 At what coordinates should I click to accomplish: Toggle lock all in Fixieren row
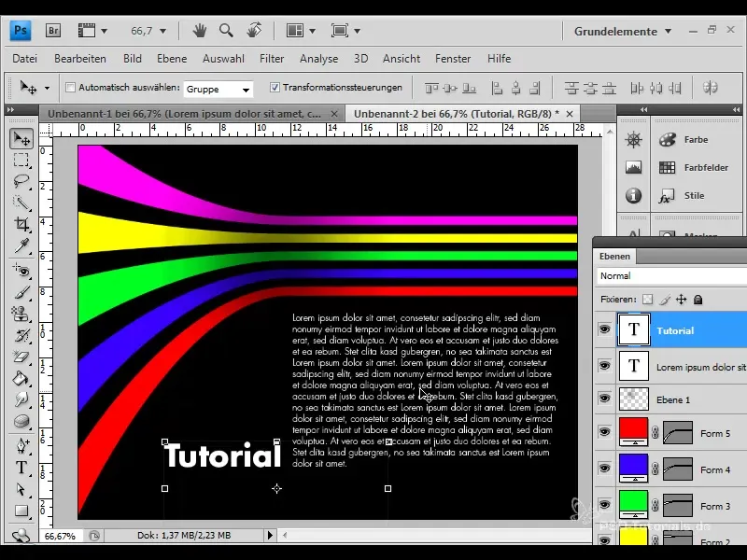[x=698, y=300]
